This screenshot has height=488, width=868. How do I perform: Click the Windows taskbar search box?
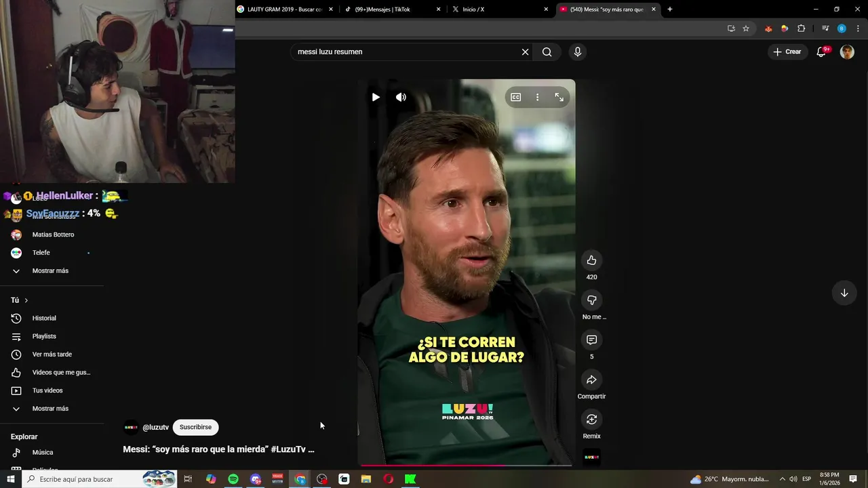[99, 479]
